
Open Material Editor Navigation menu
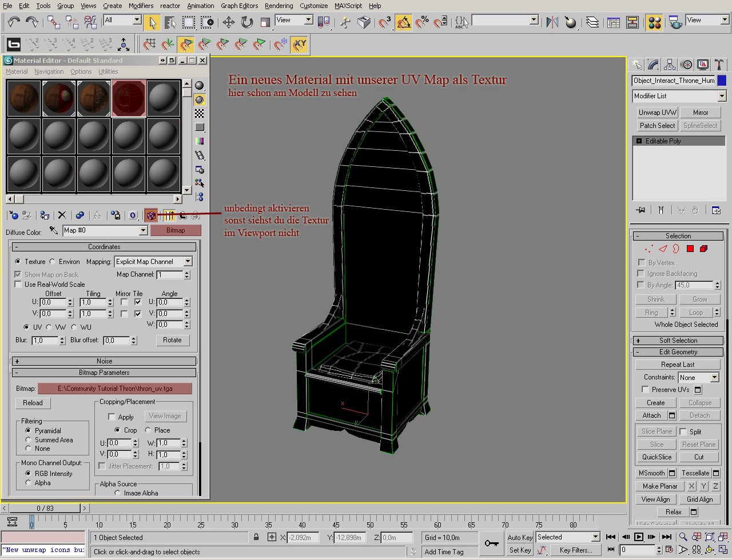[49, 71]
